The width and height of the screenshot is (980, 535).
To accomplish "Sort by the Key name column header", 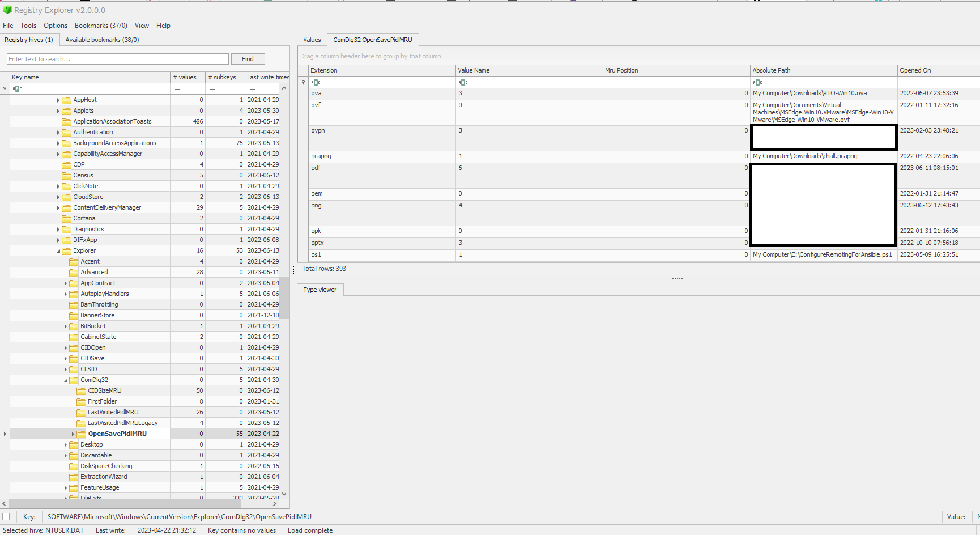I will point(90,77).
